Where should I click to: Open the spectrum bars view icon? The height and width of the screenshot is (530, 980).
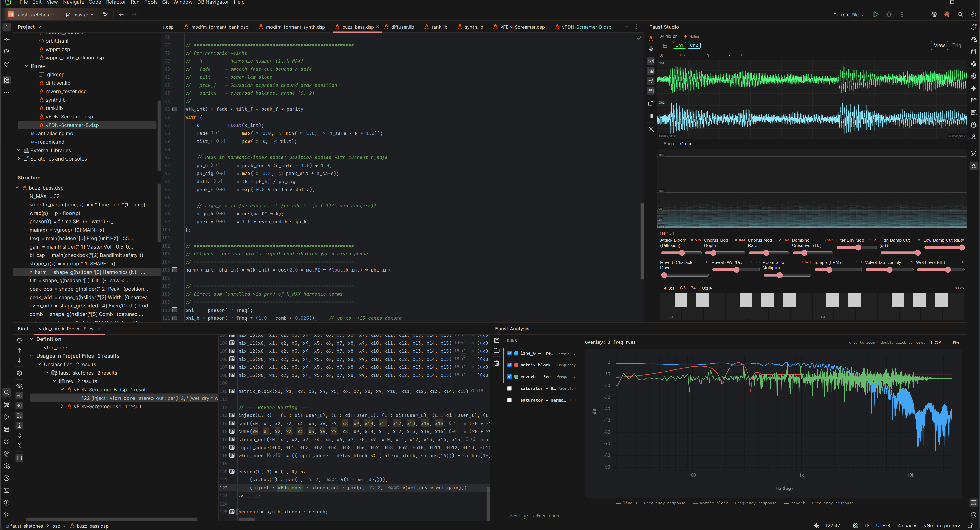[x=651, y=71]
